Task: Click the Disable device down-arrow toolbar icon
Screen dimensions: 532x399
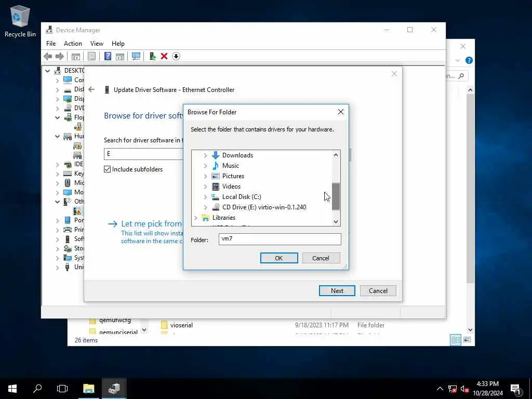Action: tap(176, 56)
